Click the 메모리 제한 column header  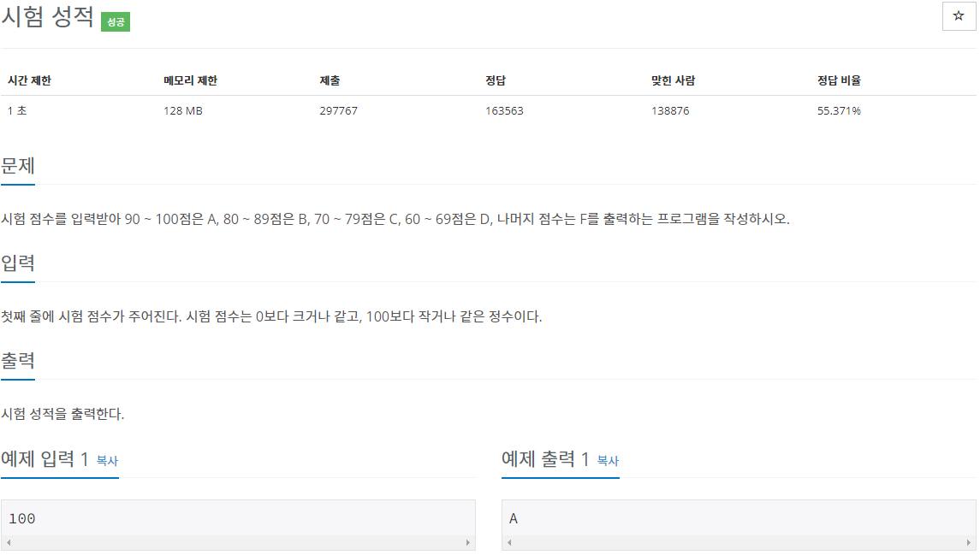191,80
